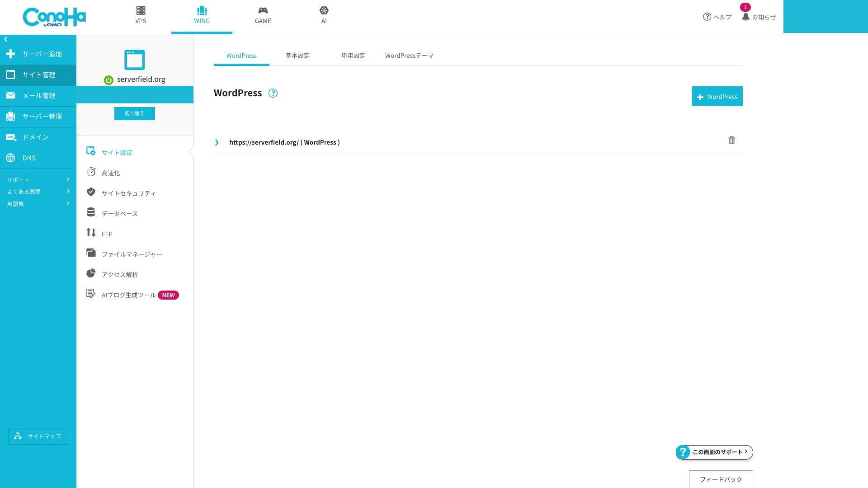Open the File Manager (ファイルマネージャー)
The image size is (868, 488).
tap(132, 254)
